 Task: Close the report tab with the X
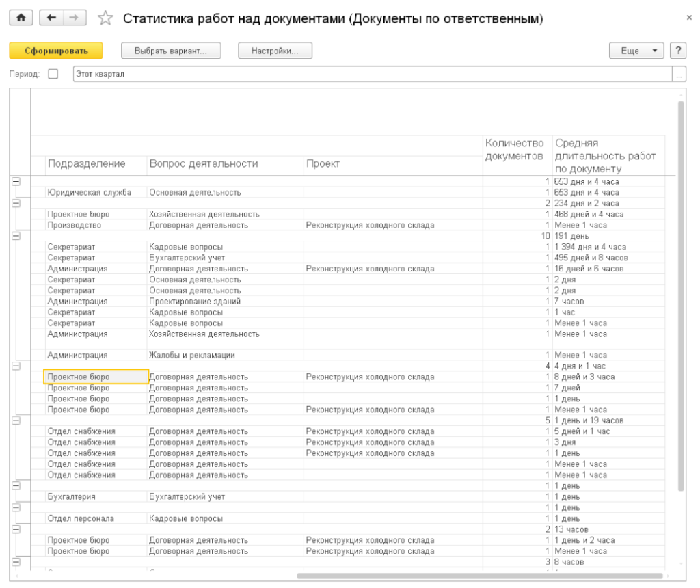click(688, 18)
